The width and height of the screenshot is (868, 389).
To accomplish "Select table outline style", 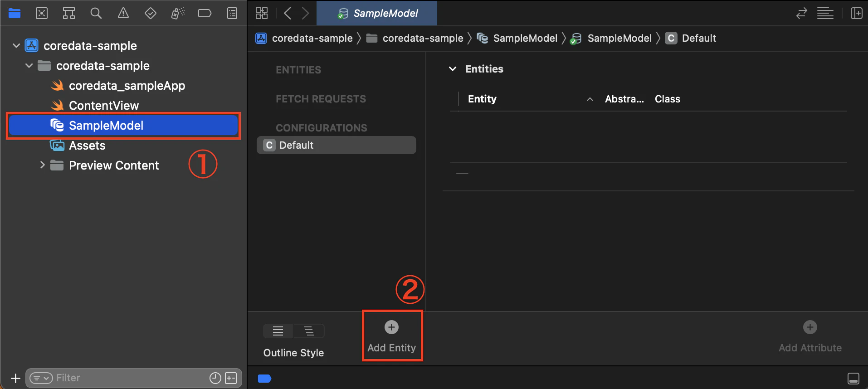I will [278, 331].
